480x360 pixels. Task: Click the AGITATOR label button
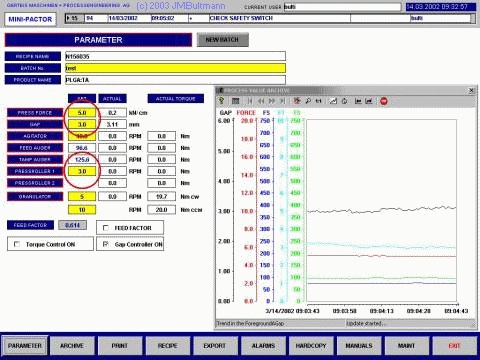click(x=35, y=136)
